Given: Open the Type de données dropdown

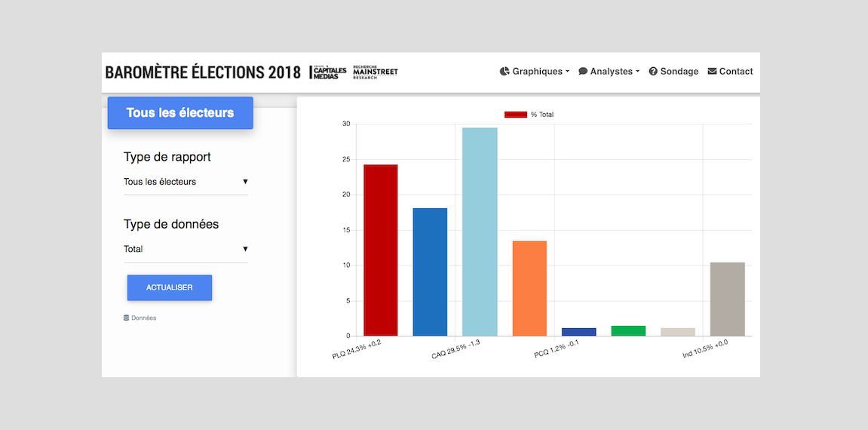Looking at the screenshot, I should tap(186, 249).
